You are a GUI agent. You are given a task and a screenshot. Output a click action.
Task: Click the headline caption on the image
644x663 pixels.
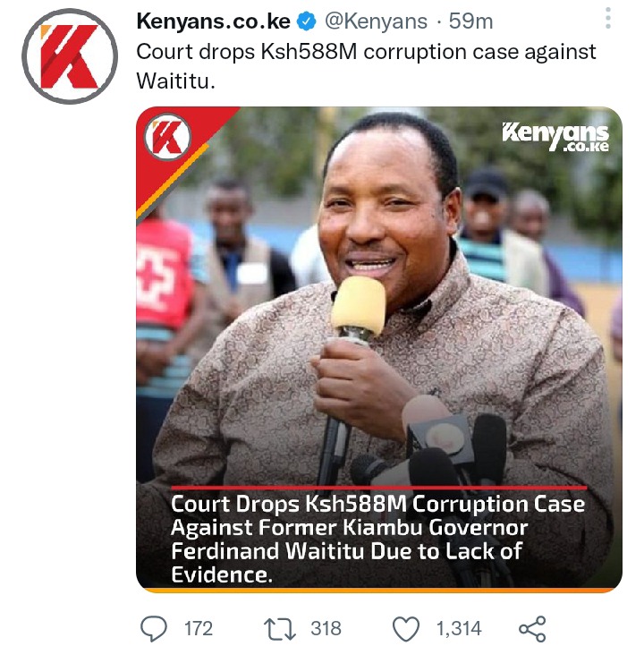coord(378,540)
